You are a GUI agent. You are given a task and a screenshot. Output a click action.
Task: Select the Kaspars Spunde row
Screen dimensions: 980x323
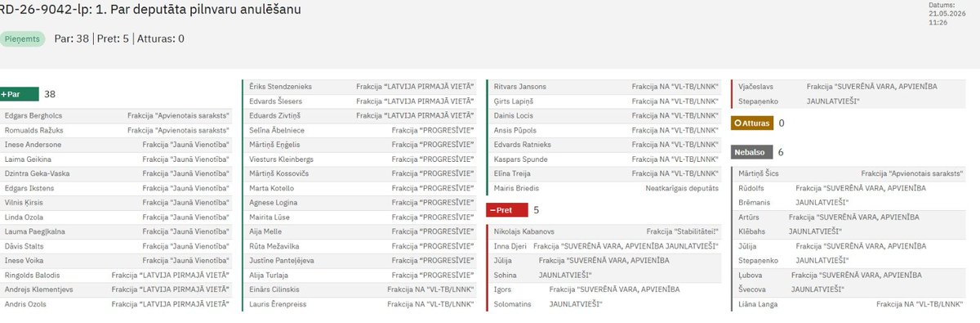click(x=604, y=159)
